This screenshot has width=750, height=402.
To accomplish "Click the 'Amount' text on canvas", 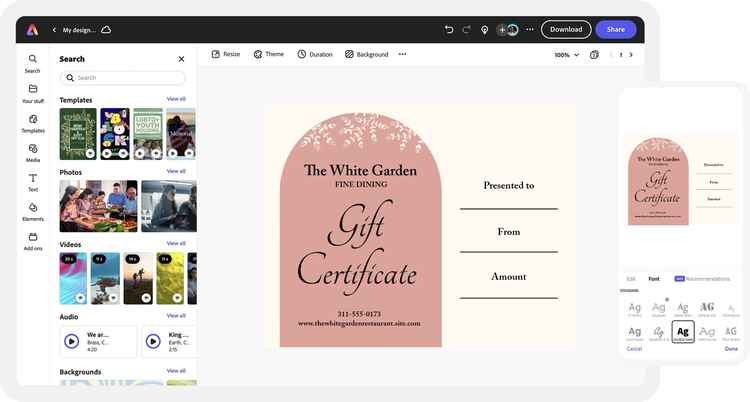I will tap(508, 277).
